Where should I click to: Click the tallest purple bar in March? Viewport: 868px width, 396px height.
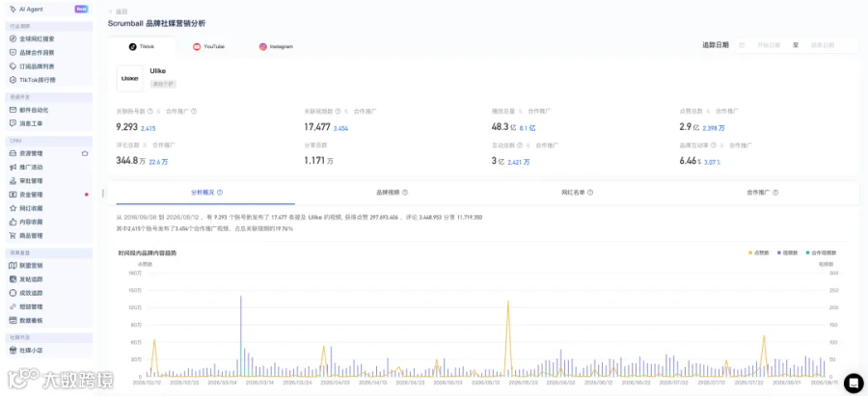[x=241, y=336]
